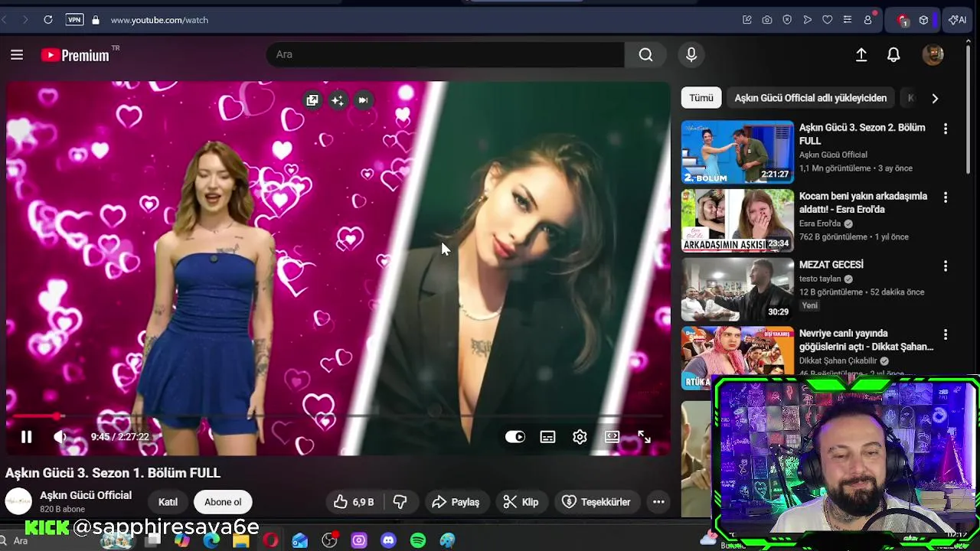The height and width of the screenshot is (551, 980).
Task: Open the browser extensions cube icon
Action: pyautogui.click(x=924, y=20)
